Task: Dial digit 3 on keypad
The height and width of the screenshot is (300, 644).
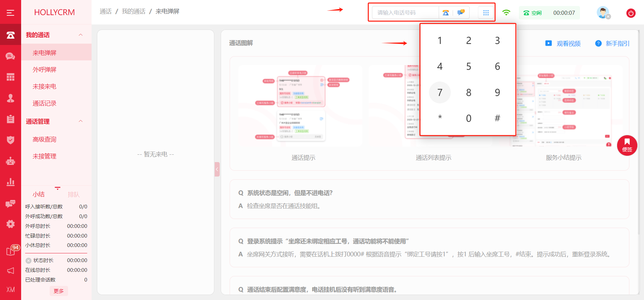Action: pyautogui.click(x=497, y=41)
